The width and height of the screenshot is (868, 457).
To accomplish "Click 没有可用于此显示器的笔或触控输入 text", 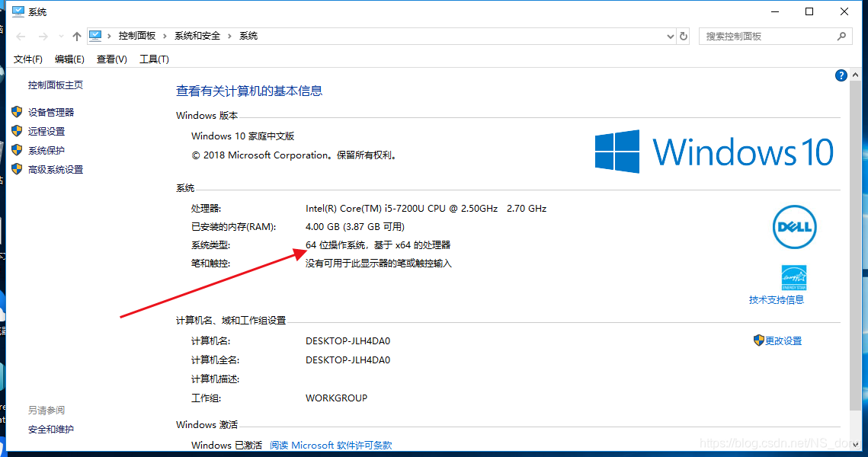I will point(378,264).
